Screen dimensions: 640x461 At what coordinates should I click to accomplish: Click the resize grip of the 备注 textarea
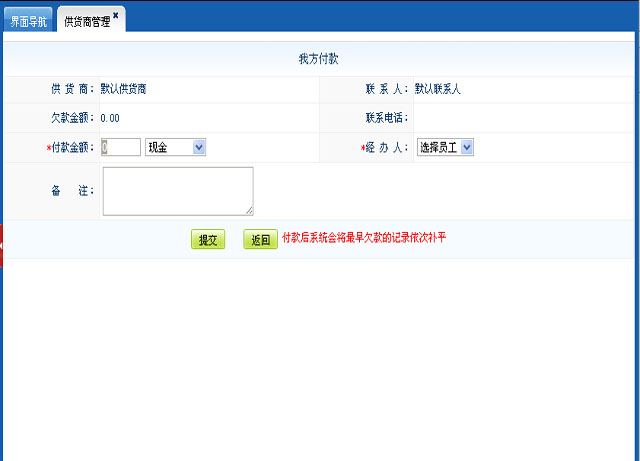(x=248, y=210)
